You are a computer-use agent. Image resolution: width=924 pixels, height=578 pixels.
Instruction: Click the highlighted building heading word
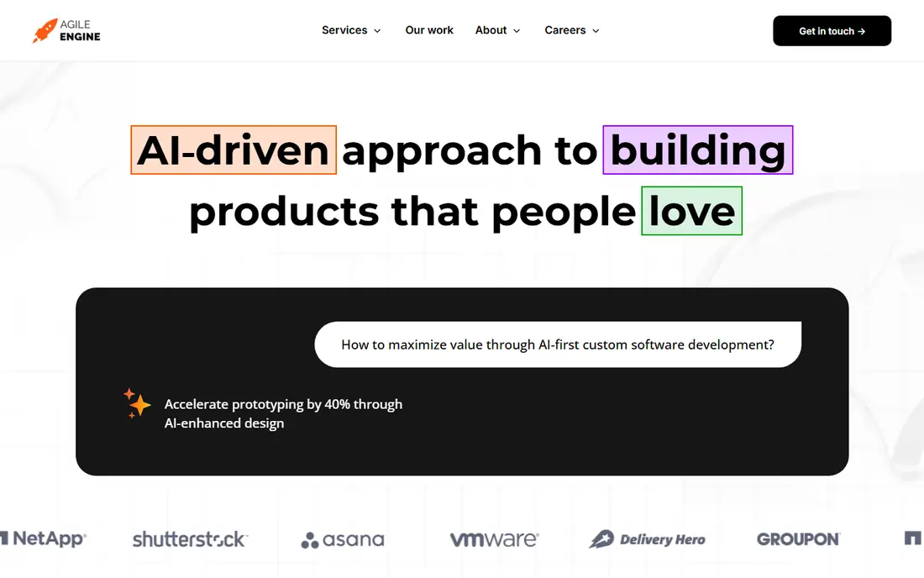click(x=698, y=150)
